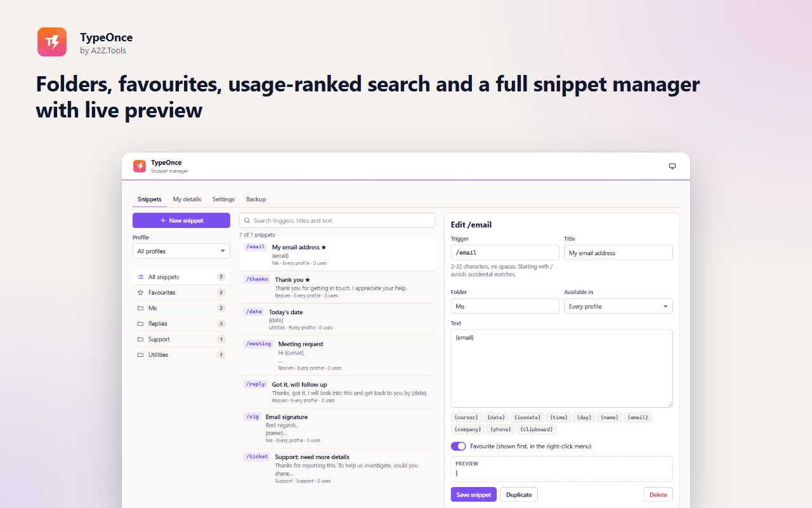Screen dimensions: 812x508
Task: Click the Support folder icon
Action: pos(140,339)
